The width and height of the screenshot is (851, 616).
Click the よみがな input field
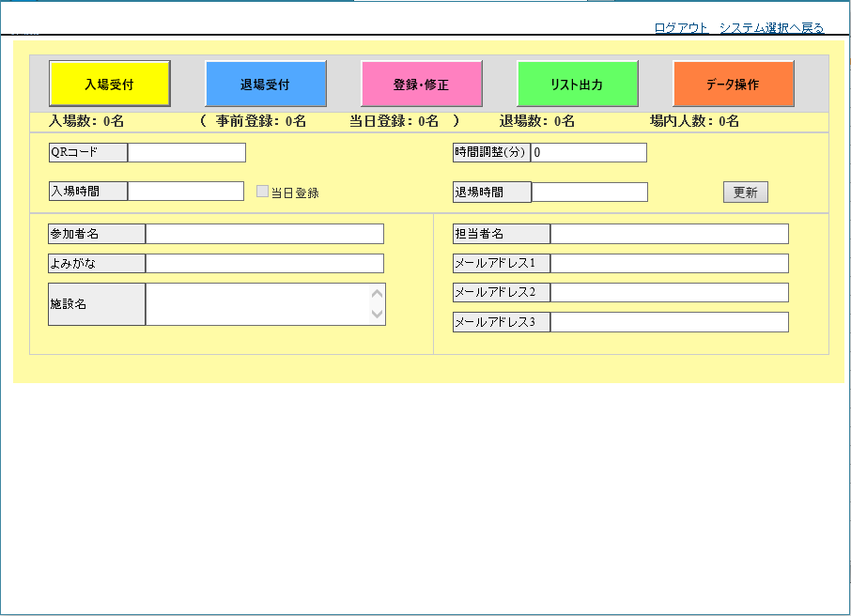(265, 263)
